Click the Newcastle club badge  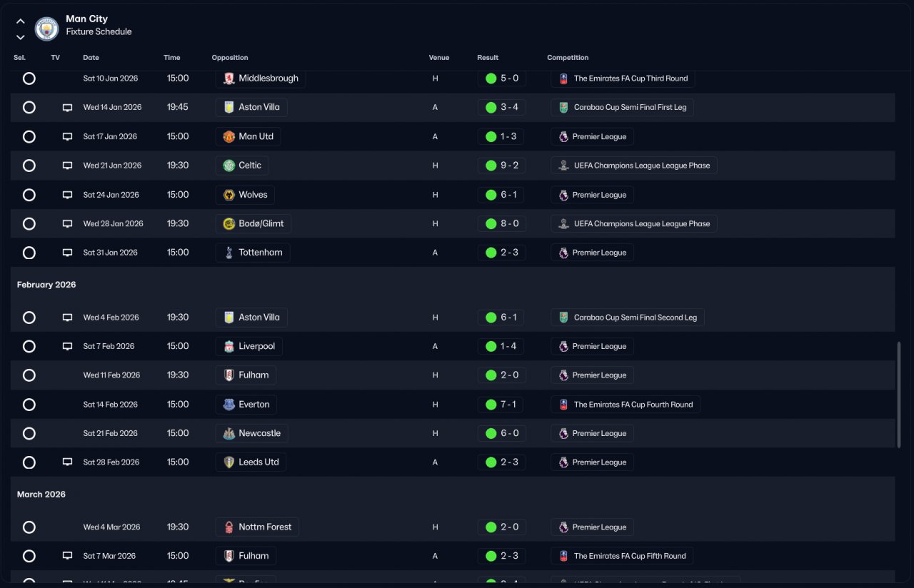tap(228, 433)
